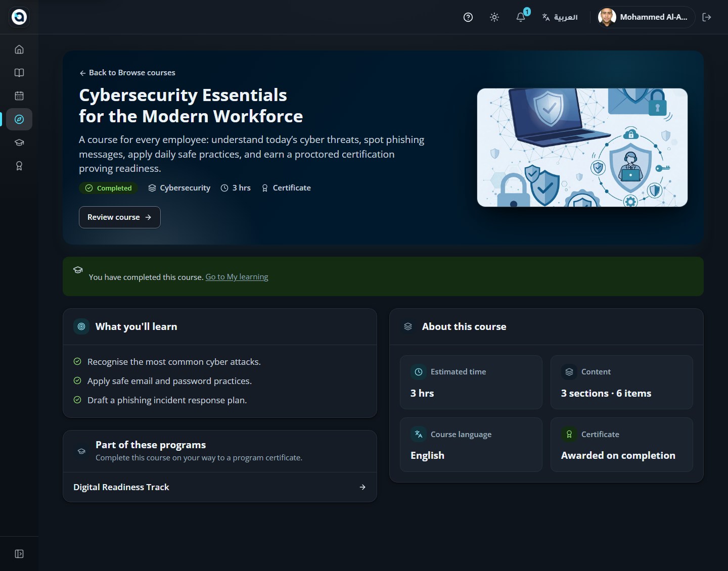
Task: Click the Cybersecurity category tag
Action: click(x=179, y=188)
